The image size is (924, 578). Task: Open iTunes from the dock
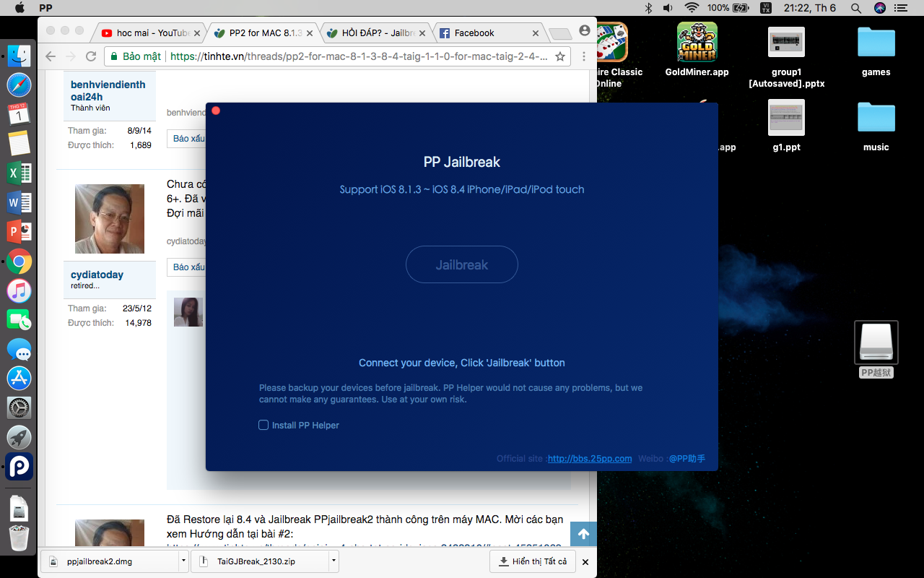19,291
